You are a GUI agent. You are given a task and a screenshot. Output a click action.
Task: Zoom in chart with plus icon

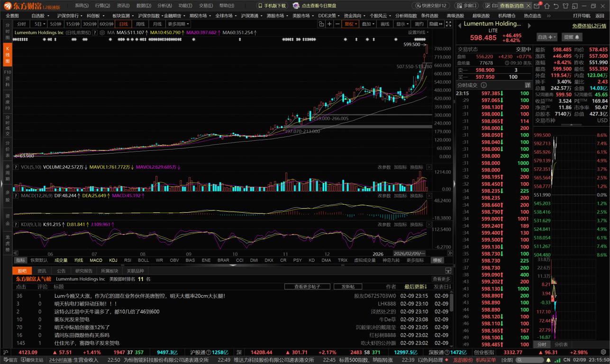click(329, 24)
